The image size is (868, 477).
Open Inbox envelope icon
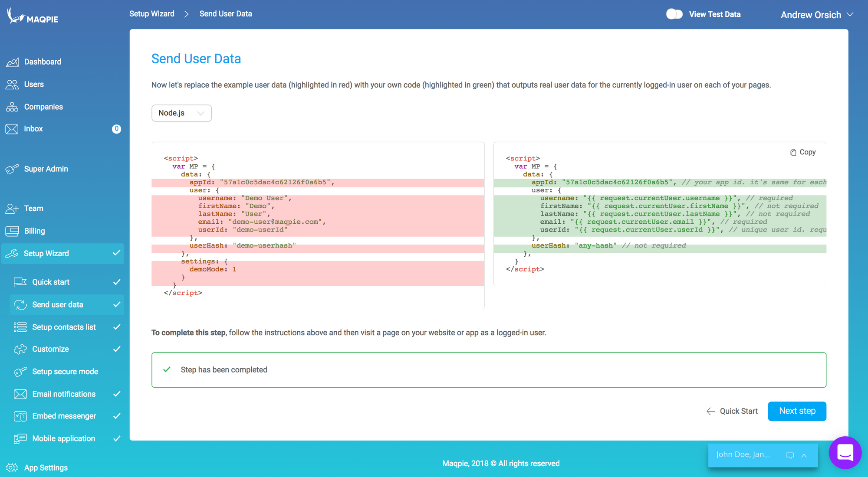(12, 129)
